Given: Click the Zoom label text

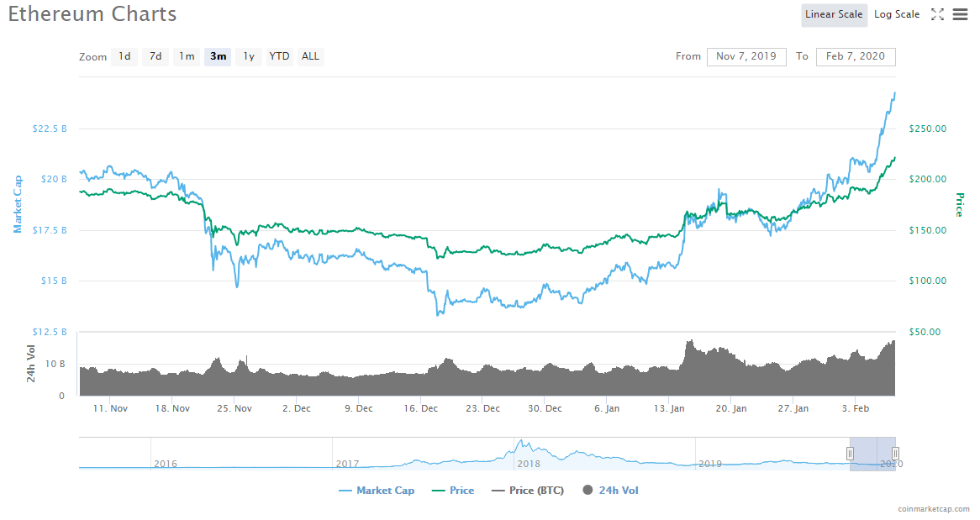Looking at the screenshot, I should tap(92, 57).
